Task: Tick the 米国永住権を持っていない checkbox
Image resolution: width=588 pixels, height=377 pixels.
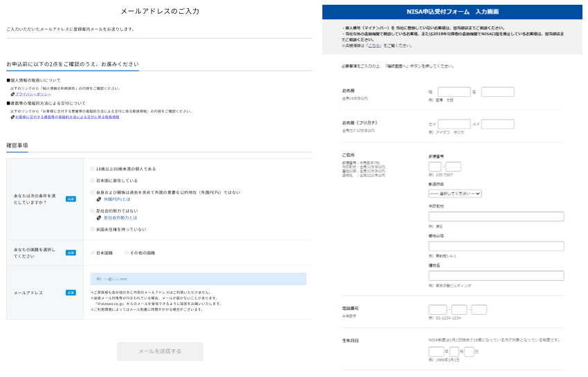Action: (x=93, y=229)
